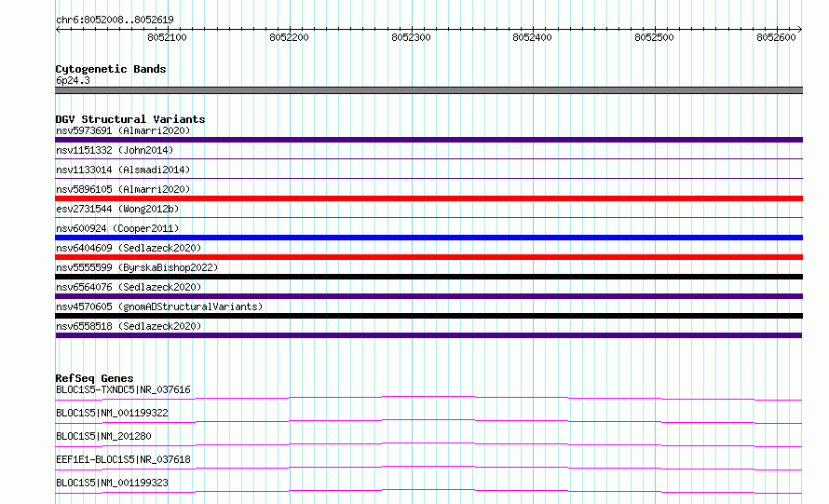This screenshot has height=504, width=829.
Task: Click the 8052200 ruler position label
Action: (289, 37)
